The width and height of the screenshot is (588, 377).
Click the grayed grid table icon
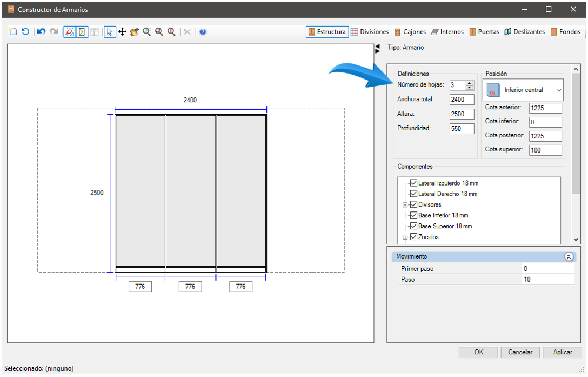coord(94,32)
